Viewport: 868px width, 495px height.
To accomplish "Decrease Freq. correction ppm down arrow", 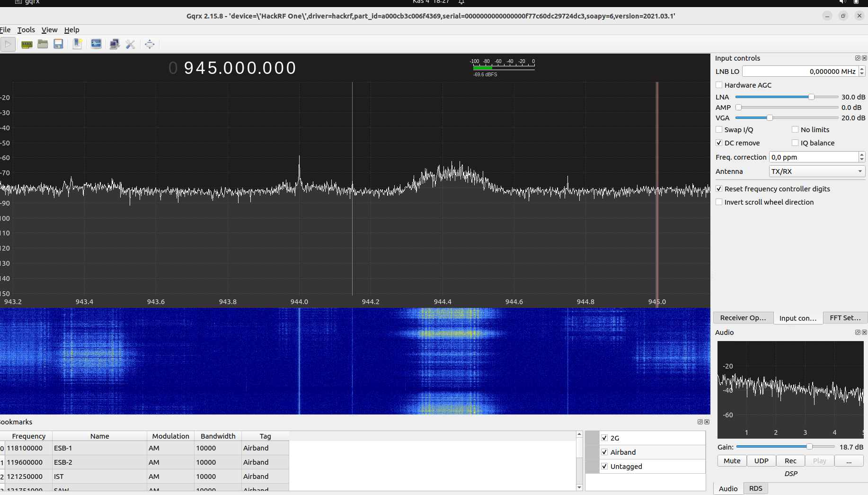I will click(x=862, y=160).
